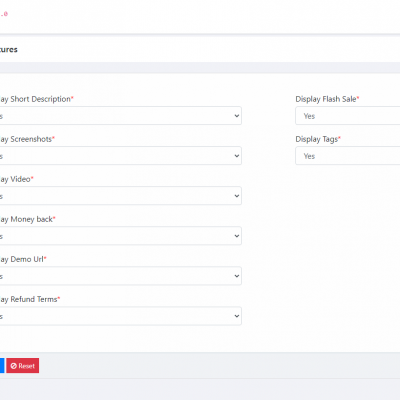Screen dimensions: 400x400
Task: Open the Display Tags dropdown
Action: (348, 156)
